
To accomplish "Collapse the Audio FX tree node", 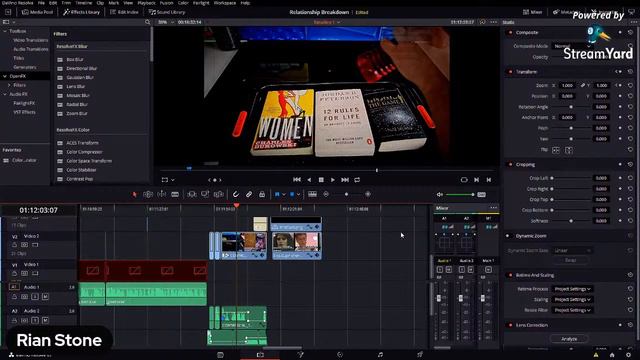I will point(5,94).
